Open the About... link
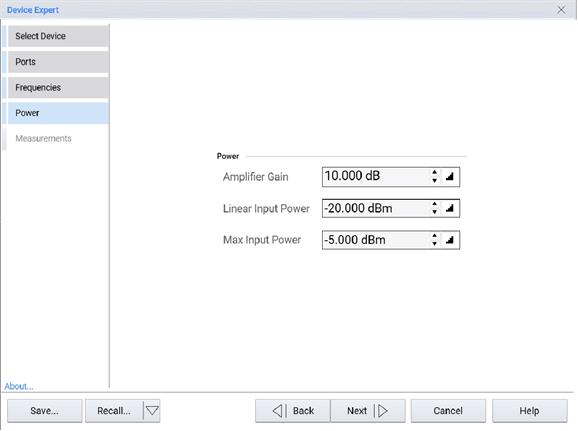Screen dimensions: 578x431 point(19,386)
